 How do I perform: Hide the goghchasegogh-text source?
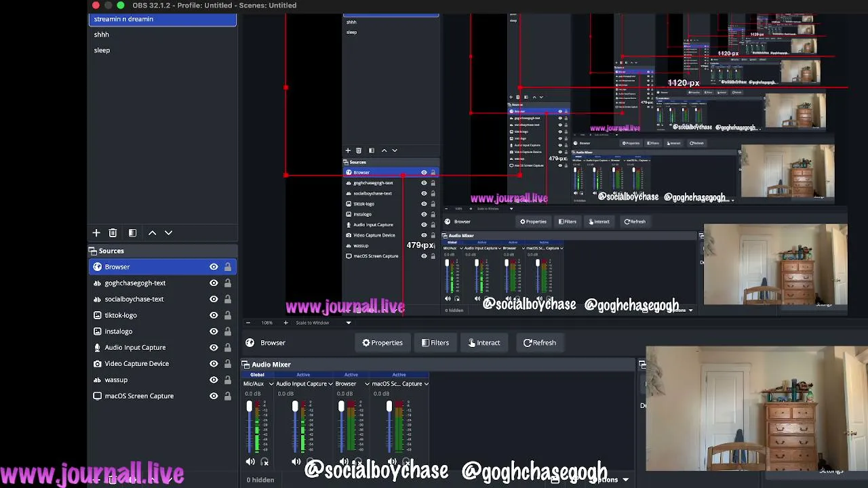point(214,283)
